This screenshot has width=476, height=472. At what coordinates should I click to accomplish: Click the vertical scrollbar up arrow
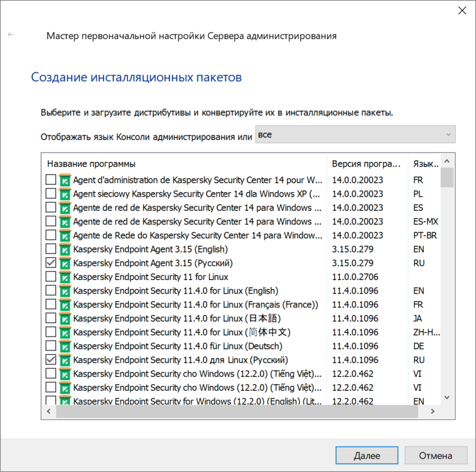pyautogui.click(x=447, y=161)
